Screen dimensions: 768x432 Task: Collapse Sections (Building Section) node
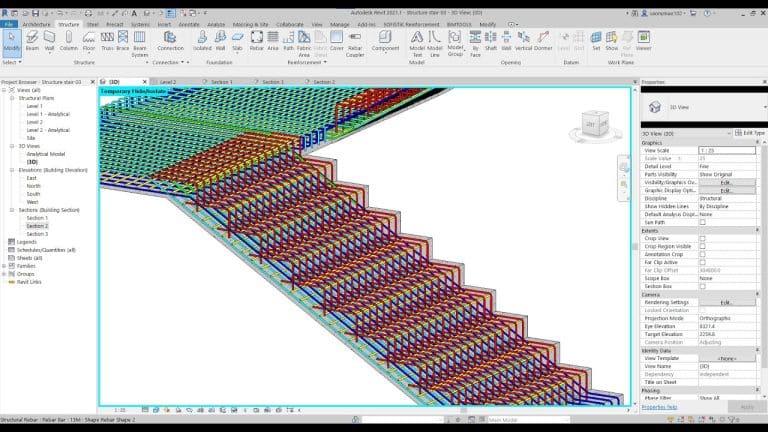click(x=12, y=210)
